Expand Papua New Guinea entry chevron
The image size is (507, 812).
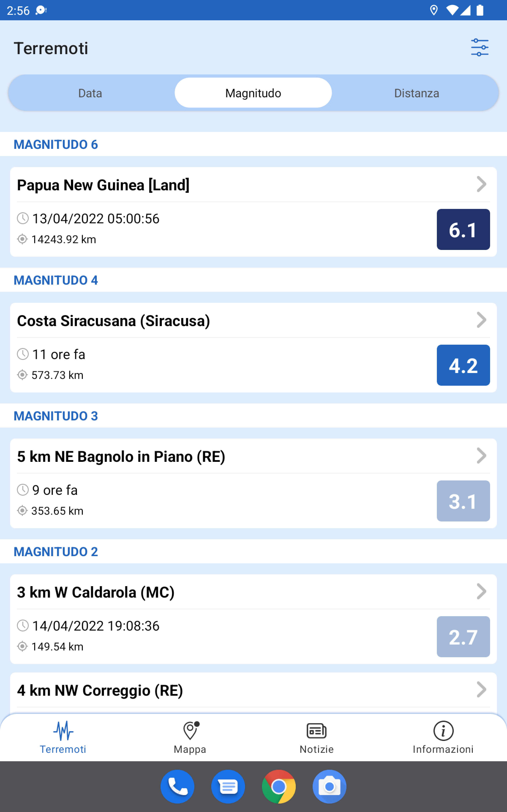pyautogui.click(x=481, y=184)
